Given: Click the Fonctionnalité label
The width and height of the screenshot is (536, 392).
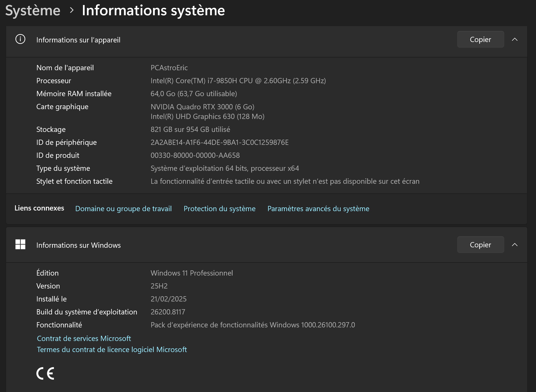Looking at the screenshot, I should pyautogui.click(x=59, y=325).
